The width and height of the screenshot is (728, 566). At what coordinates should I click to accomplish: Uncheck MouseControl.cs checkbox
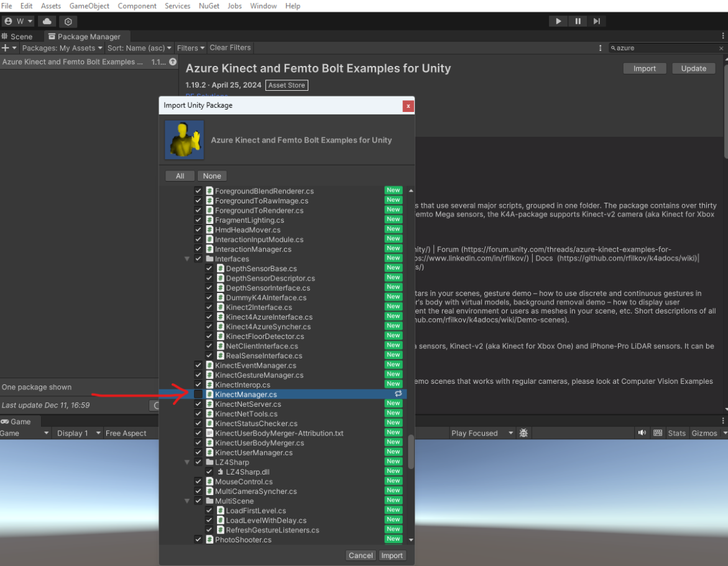point(198,481)
